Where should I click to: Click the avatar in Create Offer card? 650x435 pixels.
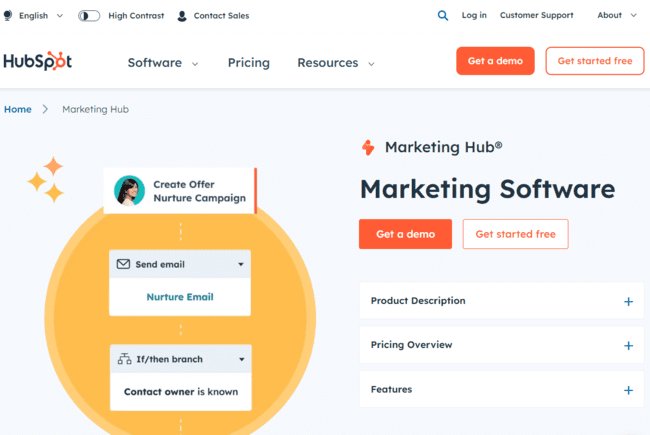pyautogui.click(x=129, y=191)
